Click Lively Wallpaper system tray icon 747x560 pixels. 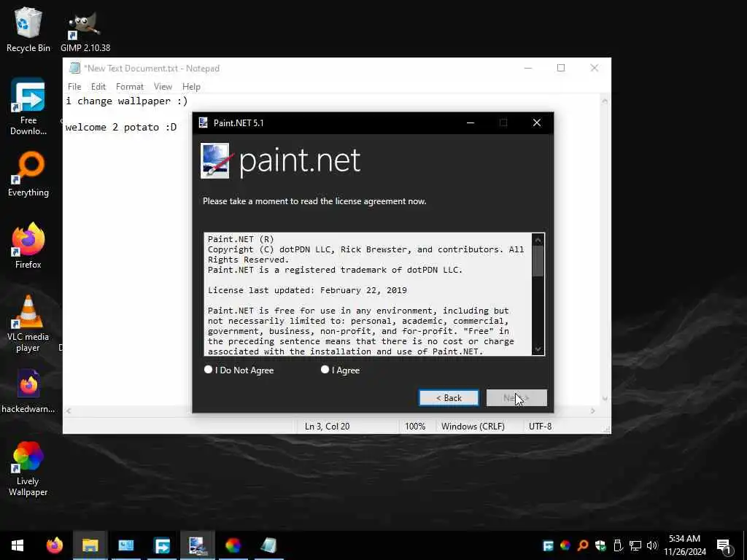click(565, 545)
